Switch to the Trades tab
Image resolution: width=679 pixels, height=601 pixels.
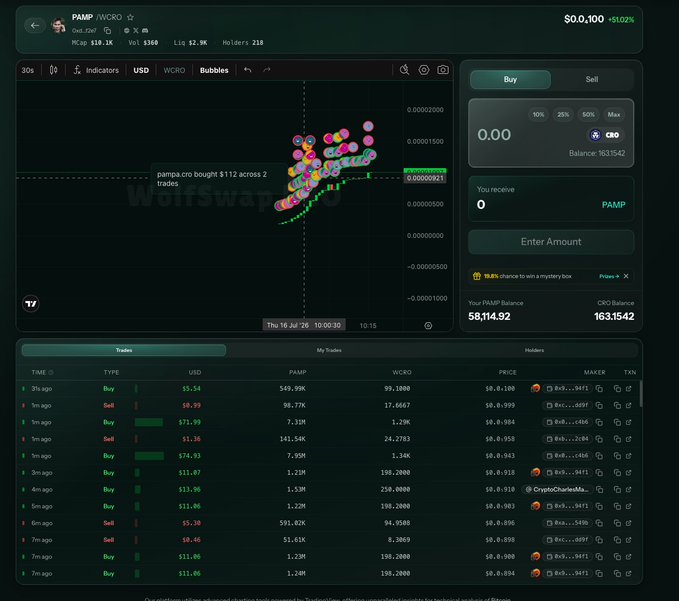coord(124,350)
